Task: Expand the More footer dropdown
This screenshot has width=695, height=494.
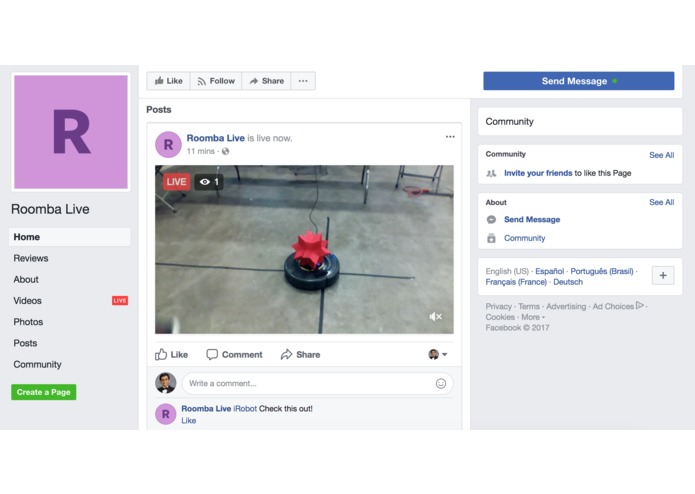Action: coord(533,317)
